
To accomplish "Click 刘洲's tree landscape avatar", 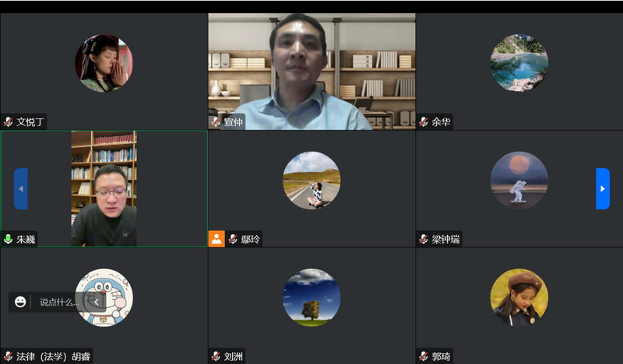I will tap(311, 297).
